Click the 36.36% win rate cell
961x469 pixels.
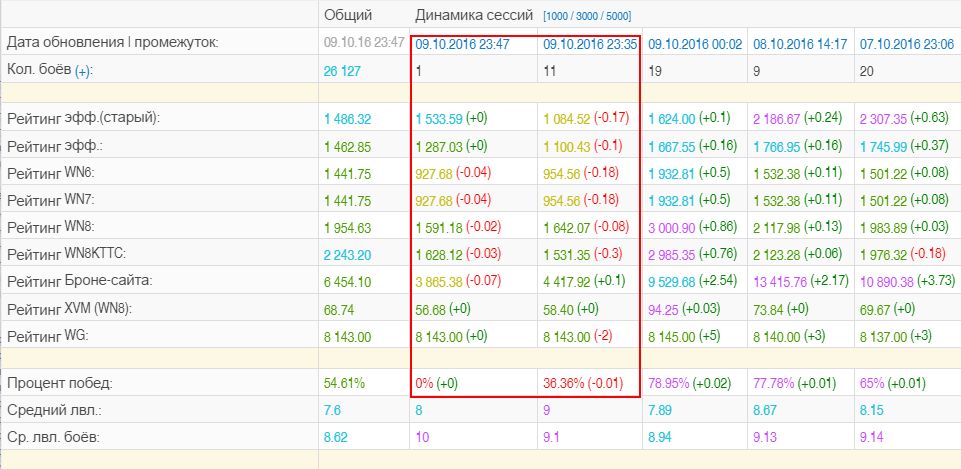564,384
